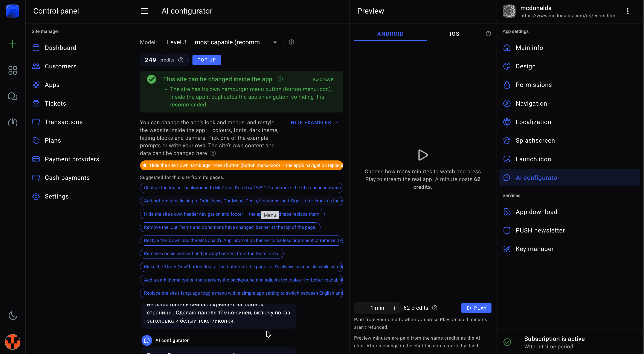Click the Cash payments icon
The image size is (644, 354).
(36, 178)
